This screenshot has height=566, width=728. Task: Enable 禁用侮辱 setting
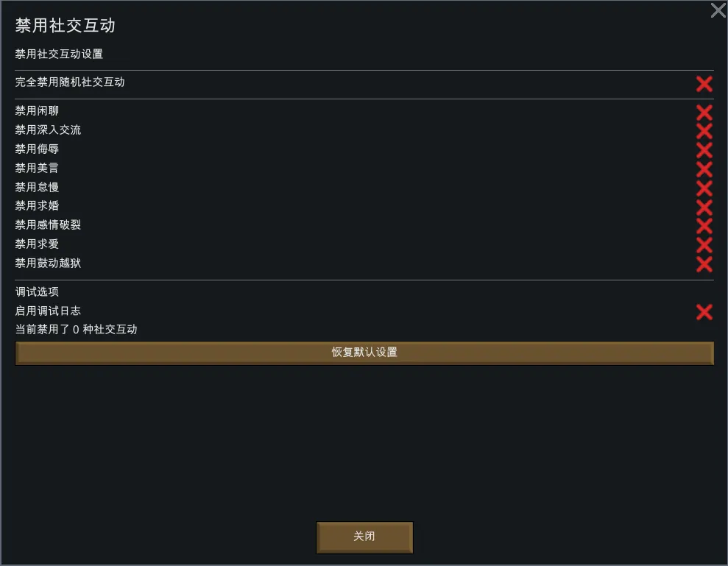click(x=704, y=150)
